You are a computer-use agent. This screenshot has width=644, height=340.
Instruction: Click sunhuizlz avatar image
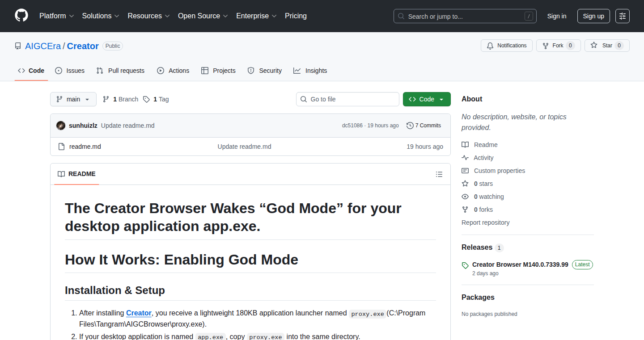tap(61, 126)
